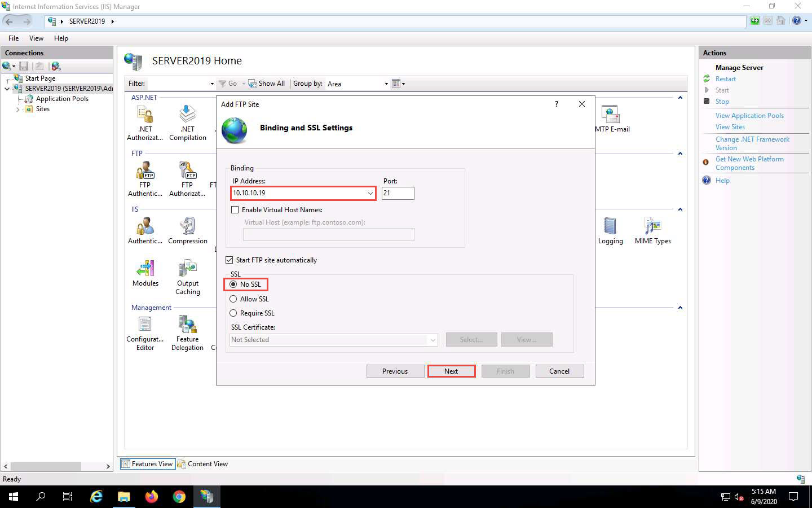Viewport: 812px width, 508px height.
Task: Click View Sites link
Action: (730, 127)
